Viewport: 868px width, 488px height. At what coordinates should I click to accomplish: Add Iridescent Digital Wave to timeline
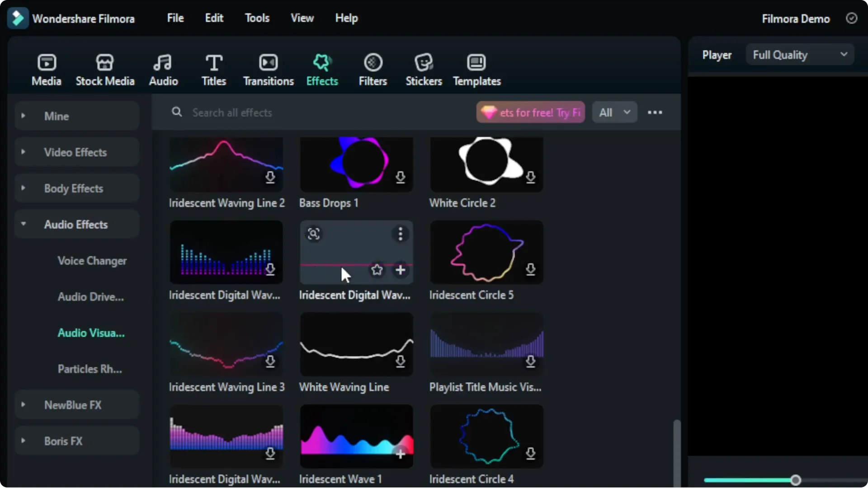[401, 270]
